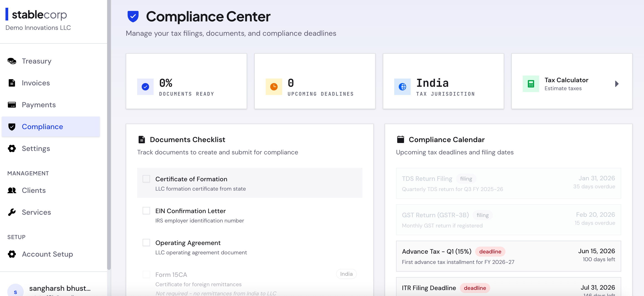Click the green Tax Calculator icon
Viewport: 644px width, 296px height.
pyautogui.click(x=531, y=84)
